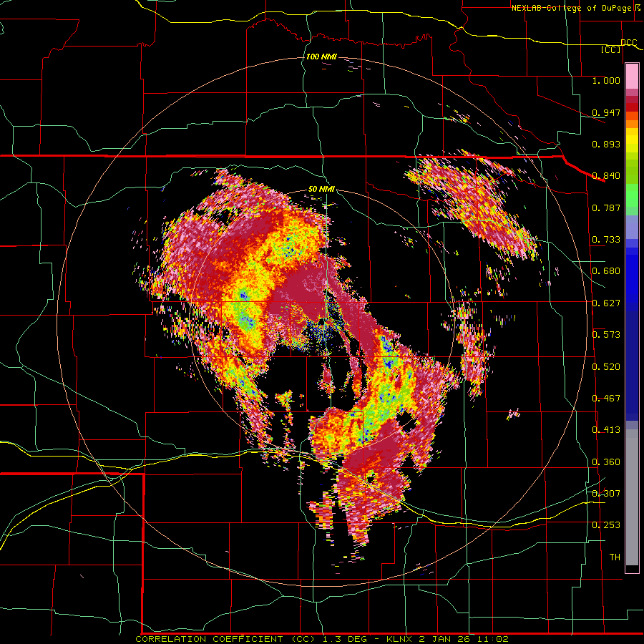Image resolution: width=644 pixels, height=644 pixels.
Task: Click the 0.947 scale value
Action: [606, 112]
